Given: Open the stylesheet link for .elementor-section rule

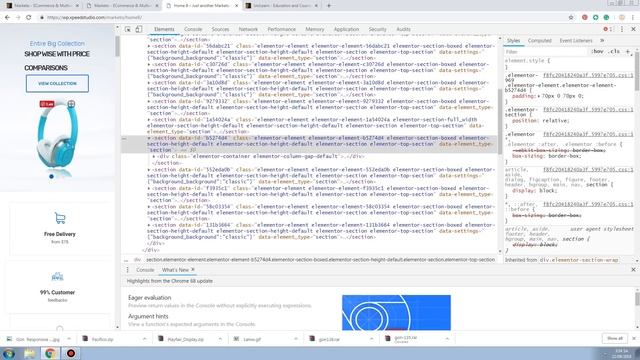Looking at the screenshot, I should [x=588, y=110].
